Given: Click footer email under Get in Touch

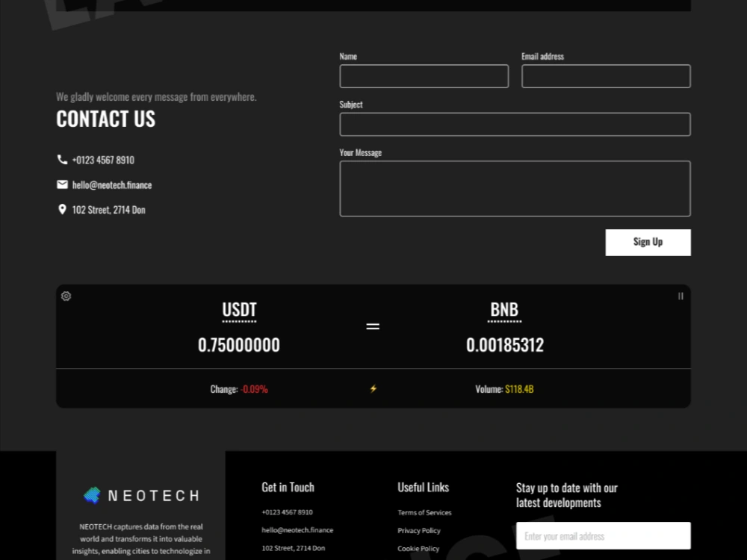Looking at the screenshot, I should click(297, 530).
